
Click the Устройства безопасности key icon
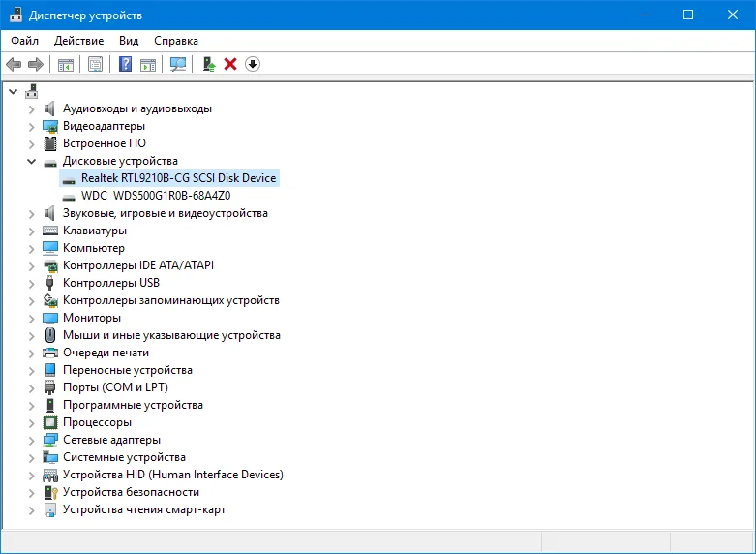[50, 492]
